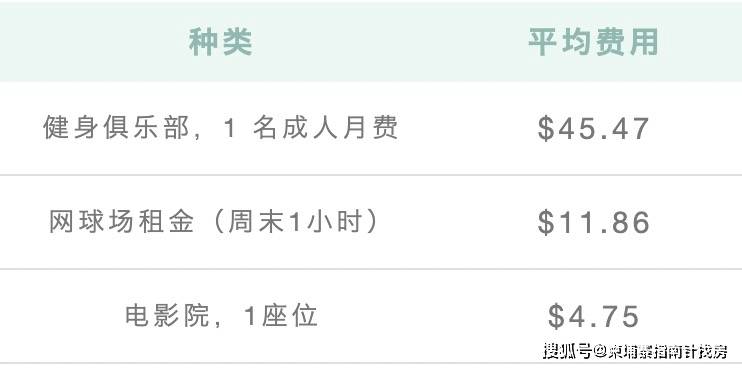Click the dollar sign before 45.47
Viewport: 742px width, 368px height.
point(546,129)
